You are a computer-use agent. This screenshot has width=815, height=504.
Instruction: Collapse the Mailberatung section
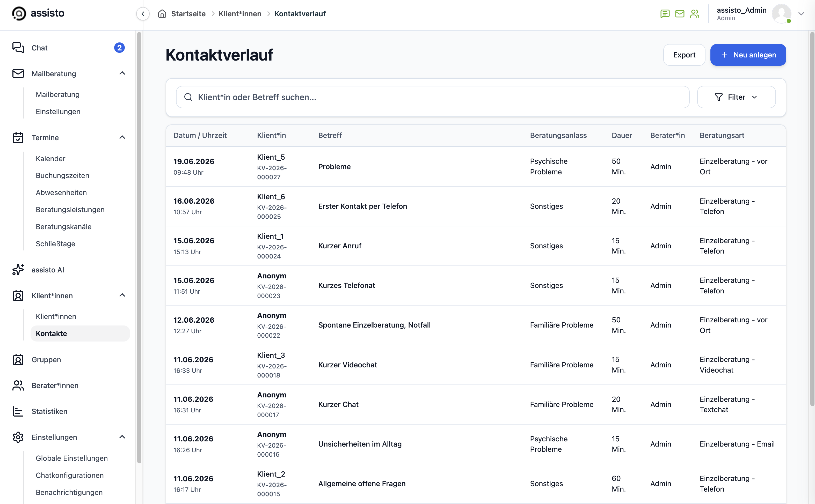tap(122, 73)
